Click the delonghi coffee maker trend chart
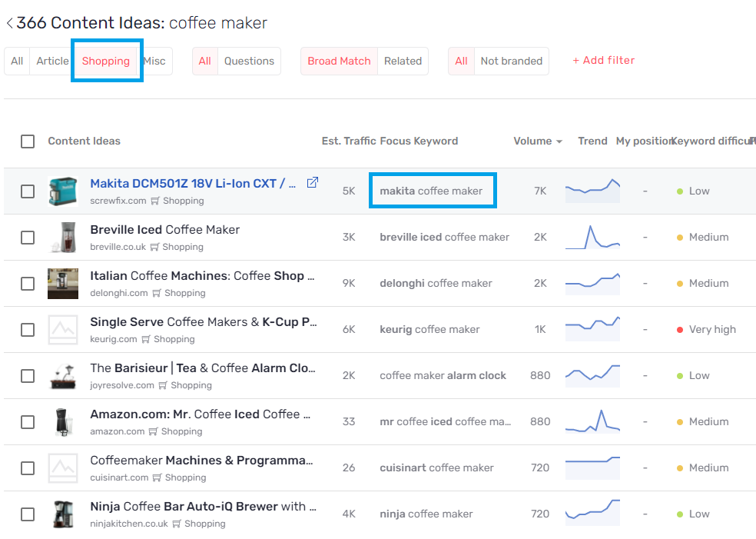 pos(592,283)
